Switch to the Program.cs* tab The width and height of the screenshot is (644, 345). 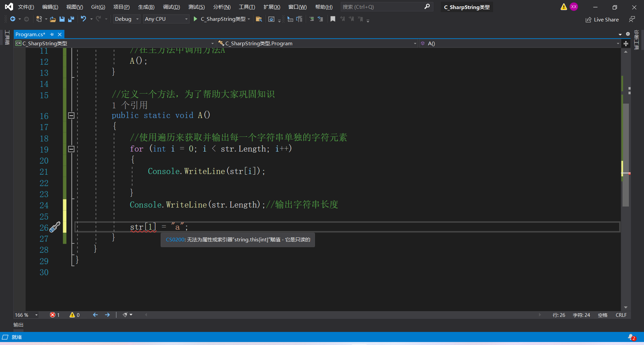click(30, 34)
